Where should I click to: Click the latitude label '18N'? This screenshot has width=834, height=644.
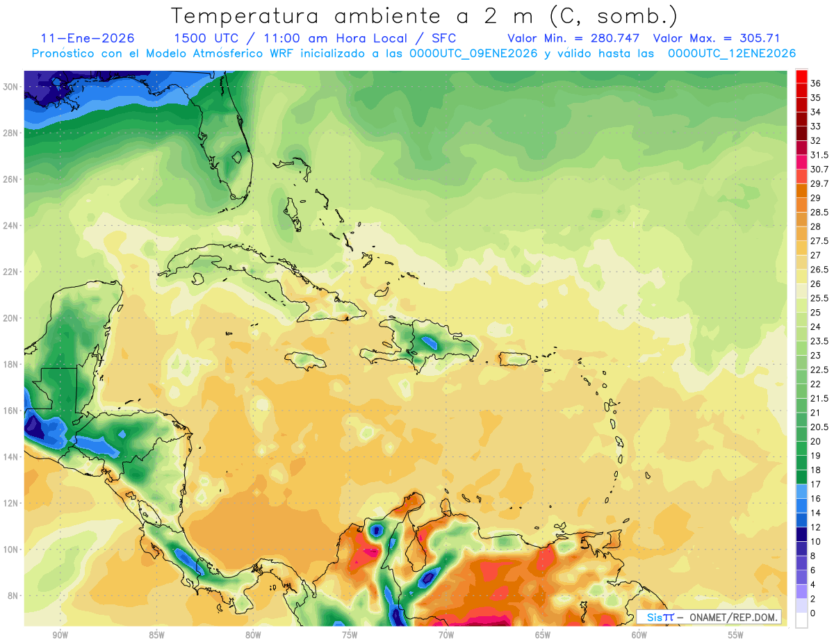pyautogui.click(x=10, y=364)
